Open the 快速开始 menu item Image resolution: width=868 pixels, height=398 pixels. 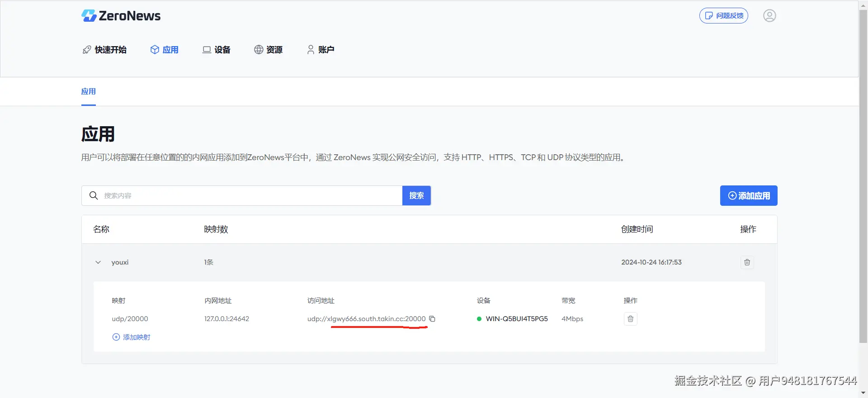104,50
